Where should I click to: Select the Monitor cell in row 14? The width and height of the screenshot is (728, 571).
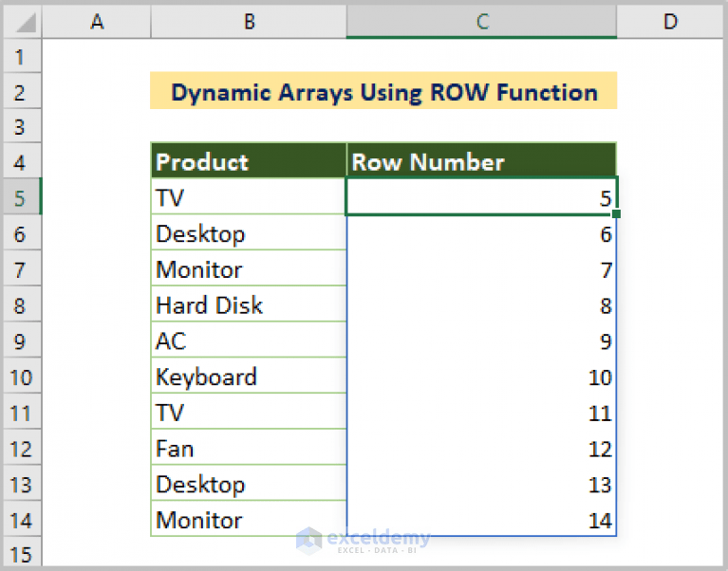point(249,519)
